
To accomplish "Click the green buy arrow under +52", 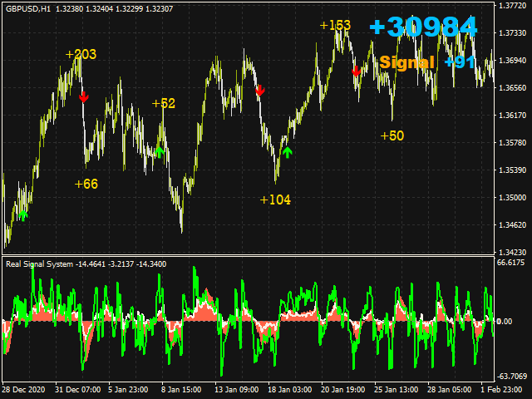I will (160, 152).
